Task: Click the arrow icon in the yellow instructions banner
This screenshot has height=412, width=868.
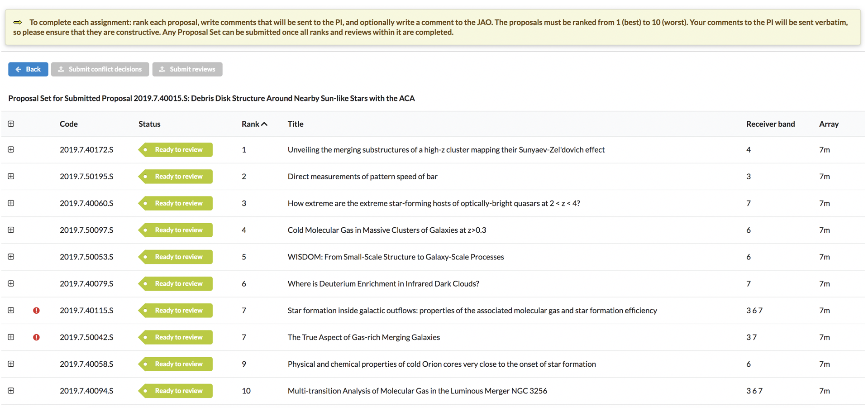Action: click(18, 22)
